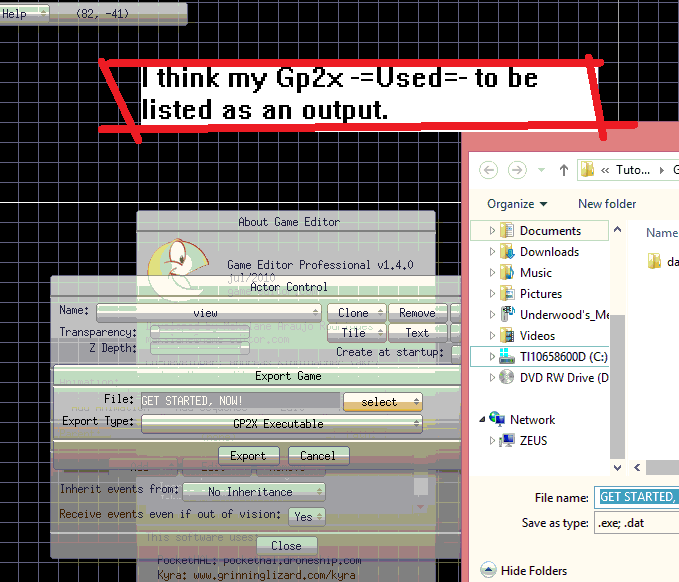
Task: Expand the Pictures tree node
Action: point(492,293)
